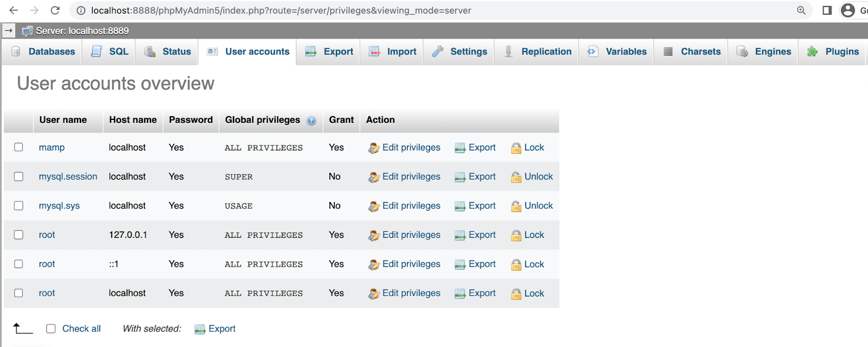The width and height of the screenshot is (868, 347).
Task: Click Edit privileges icon for mamp
Action: point(374,148)
